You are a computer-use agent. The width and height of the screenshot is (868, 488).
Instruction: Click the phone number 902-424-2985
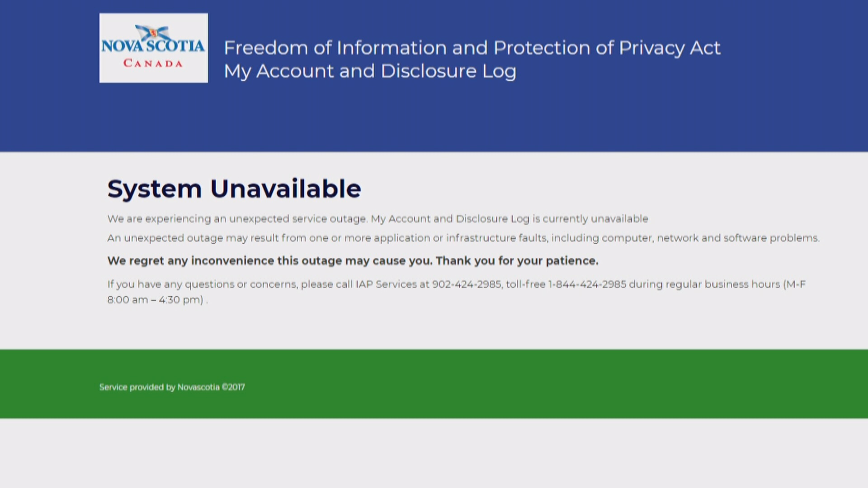[467, 285]
